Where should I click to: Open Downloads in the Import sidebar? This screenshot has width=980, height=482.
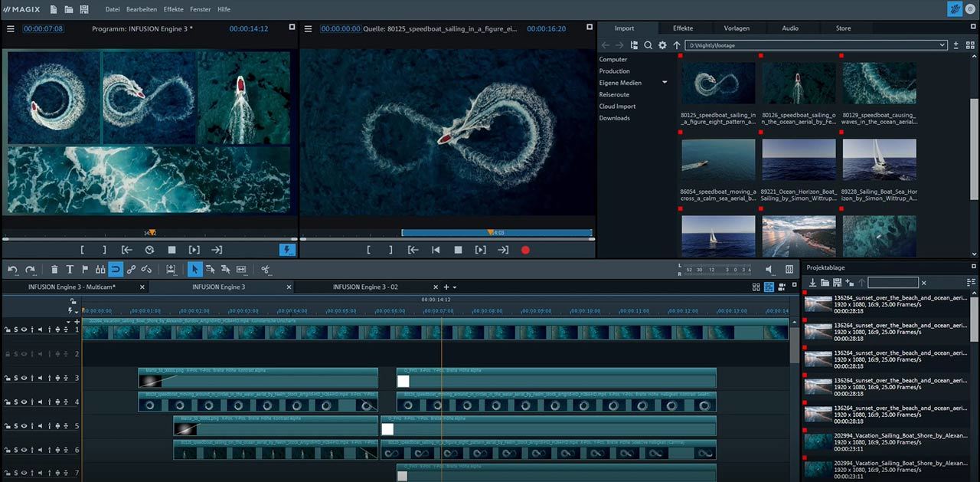[x=615, y=118]
